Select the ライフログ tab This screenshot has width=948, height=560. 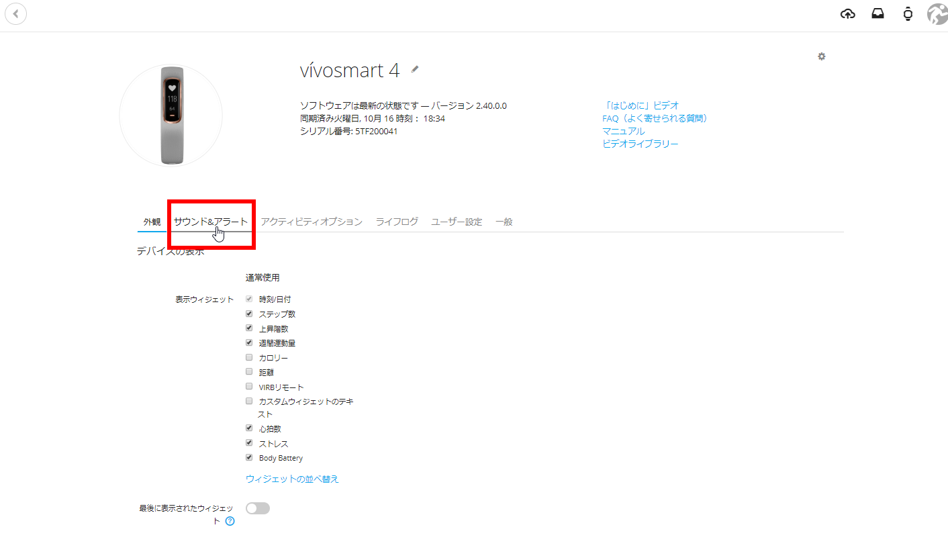(397, 222)
